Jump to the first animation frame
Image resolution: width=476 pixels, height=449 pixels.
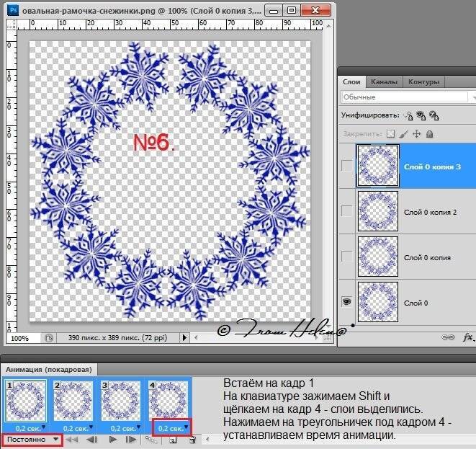click(x=73, y=439)
